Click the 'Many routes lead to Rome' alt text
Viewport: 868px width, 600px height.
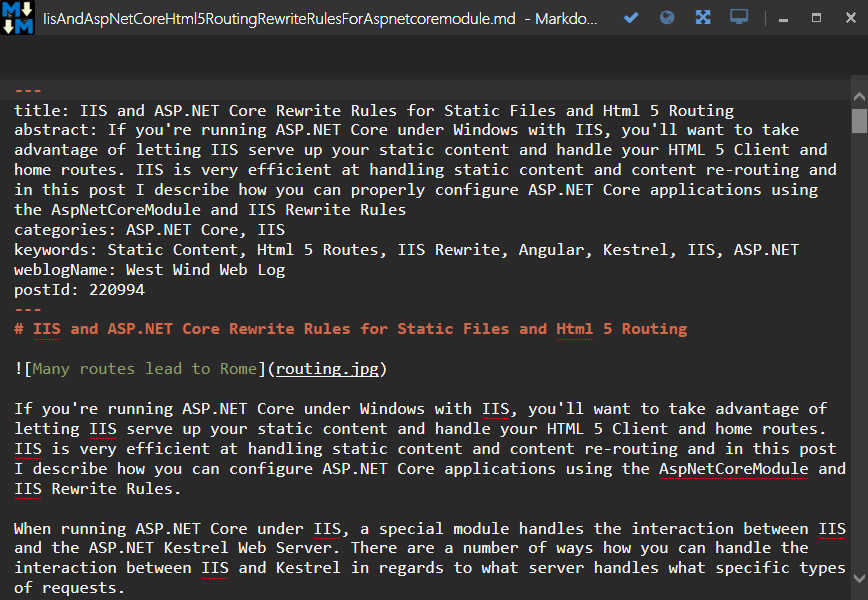click(145, 369)
